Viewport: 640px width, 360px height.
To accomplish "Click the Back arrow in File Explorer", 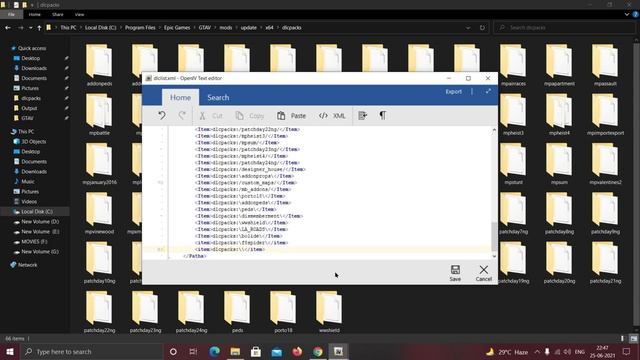I will tap(8, 28).
